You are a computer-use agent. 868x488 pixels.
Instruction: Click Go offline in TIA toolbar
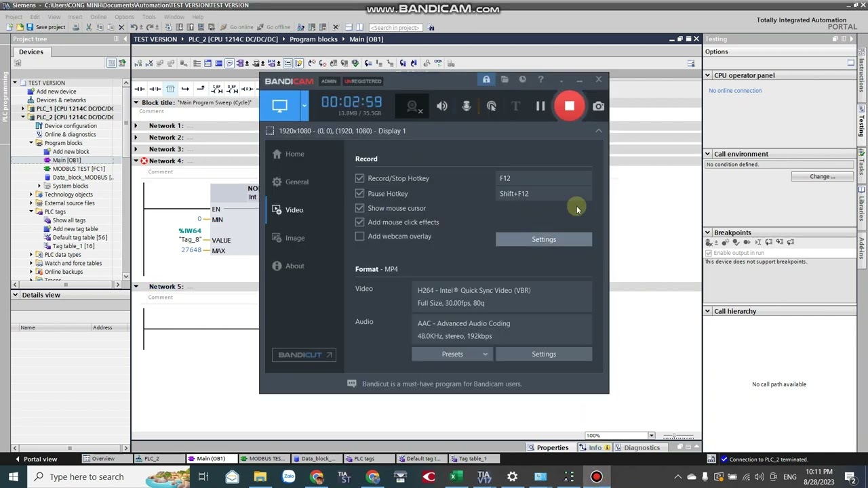pos(274,27)
